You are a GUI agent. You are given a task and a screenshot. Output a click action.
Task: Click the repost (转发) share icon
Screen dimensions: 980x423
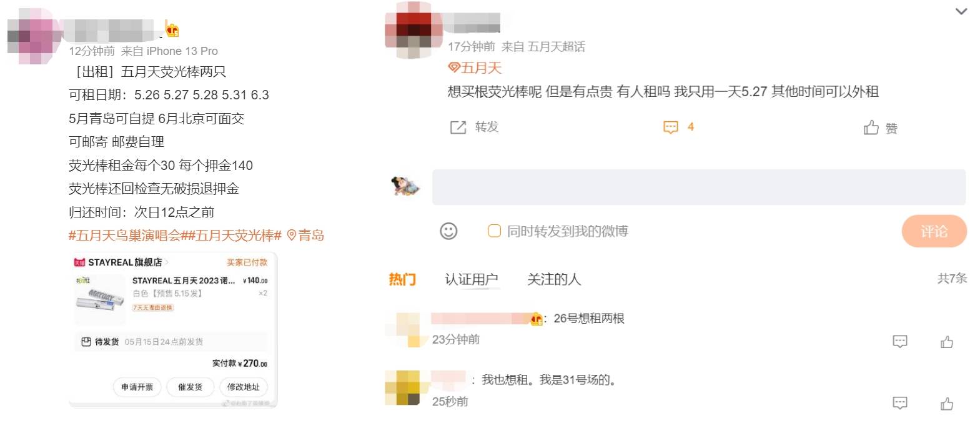(458, 127)
